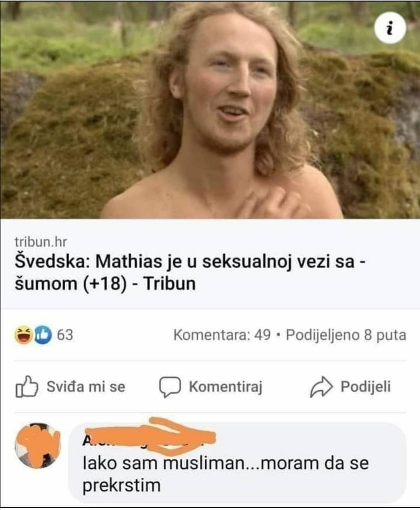This screenshot has width=420, height=510.
Task: Click the thumbs-up Sviđa mi se icon
Action: (27, 387)
